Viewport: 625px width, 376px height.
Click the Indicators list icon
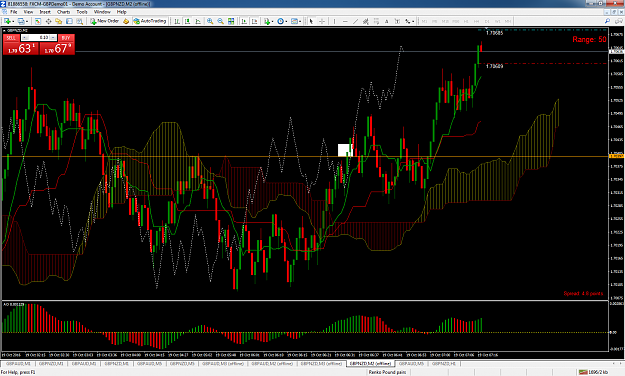pyautogui.click(x=267, y=21)
